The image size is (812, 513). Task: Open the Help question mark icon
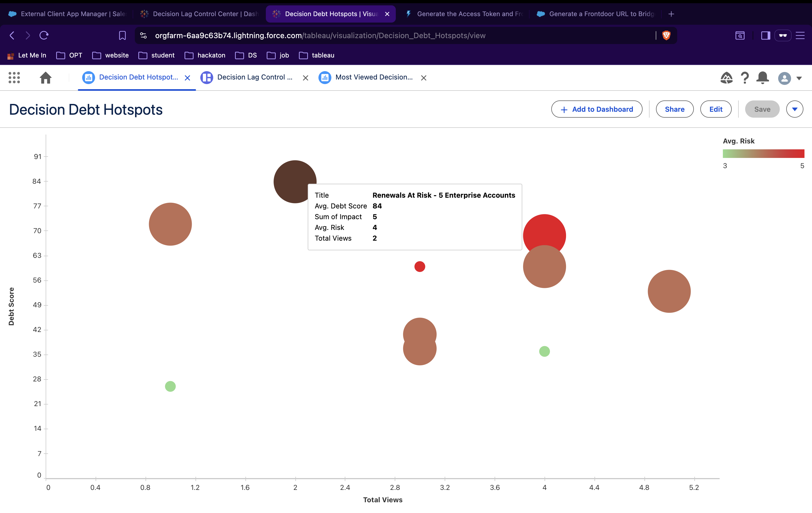click(x=745, y=78)
